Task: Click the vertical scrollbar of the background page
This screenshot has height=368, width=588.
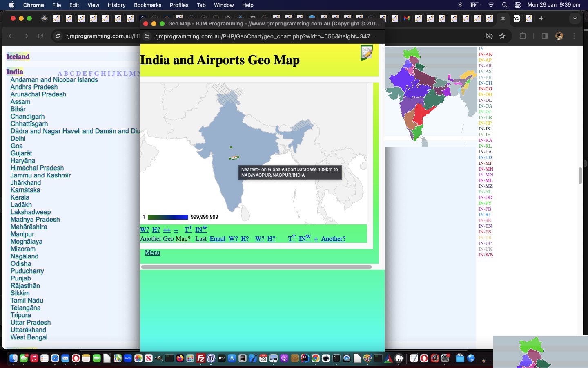Action: pyautogui.click(x=580, y=175)
